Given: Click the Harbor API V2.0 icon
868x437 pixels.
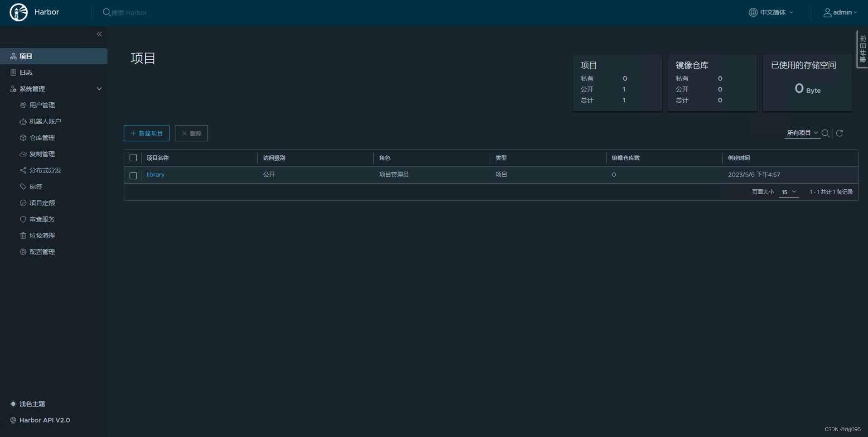Looking at the screenshot, I should (x=13, y=420).
